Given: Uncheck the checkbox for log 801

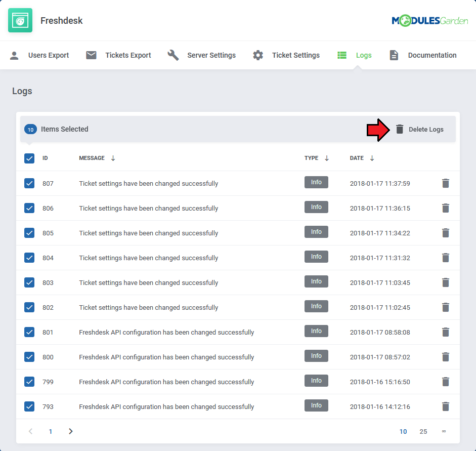Looking at the screenshot, I should [x=29, y=332].
